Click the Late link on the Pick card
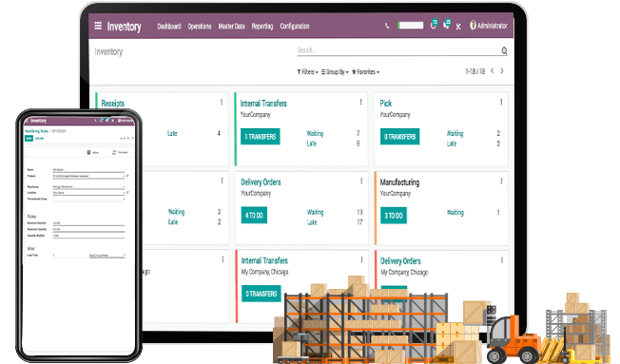Viewport: 620px width, 364px height. (x=452, y=144)
